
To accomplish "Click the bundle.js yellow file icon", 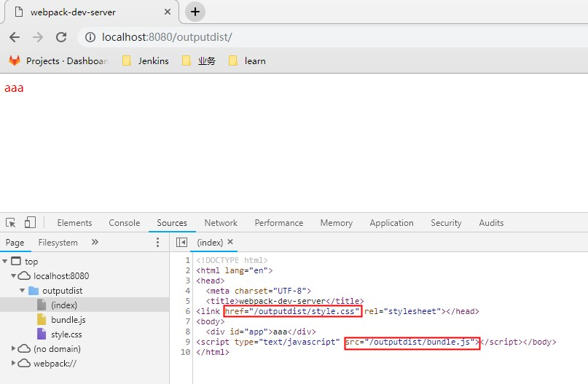I will pos(42,319).
